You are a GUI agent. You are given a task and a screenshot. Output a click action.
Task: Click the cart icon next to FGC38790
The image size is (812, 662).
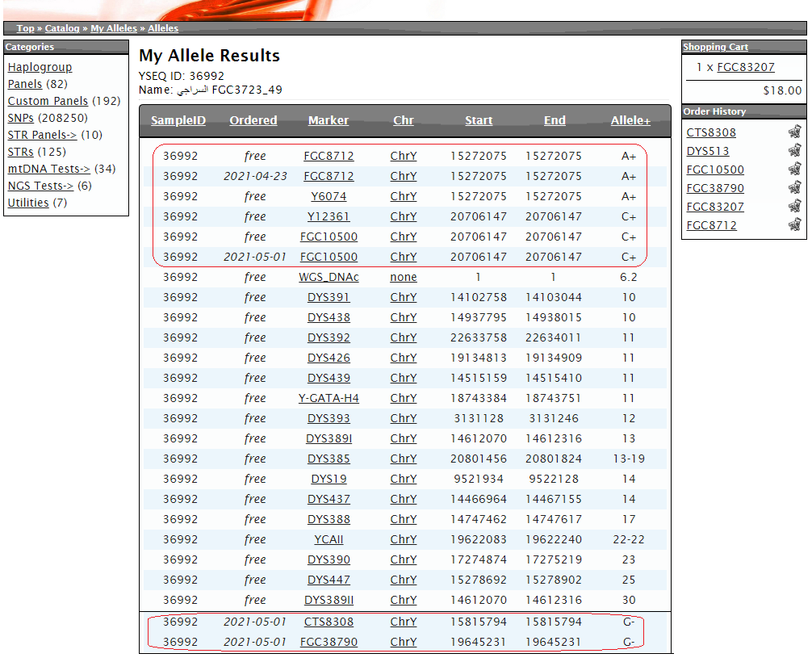[794, 188]
